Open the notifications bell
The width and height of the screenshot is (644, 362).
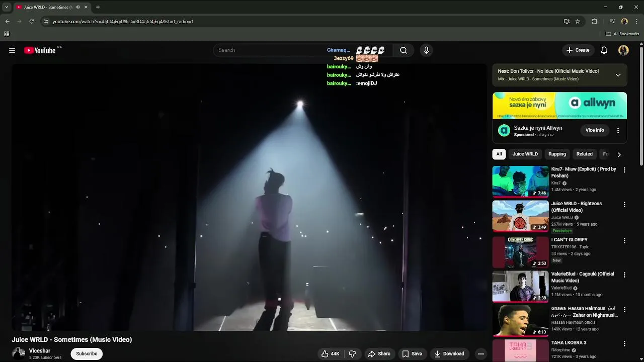pos(604,50)
